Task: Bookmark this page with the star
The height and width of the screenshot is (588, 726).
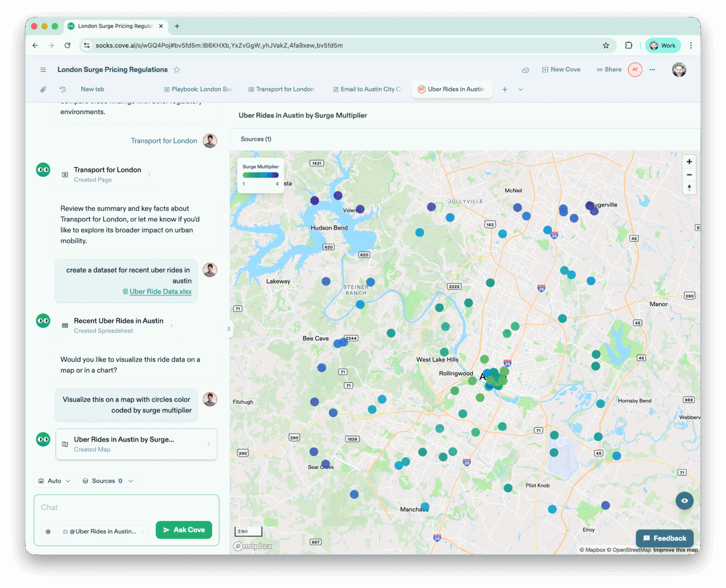Action: (x=606, y=45)
